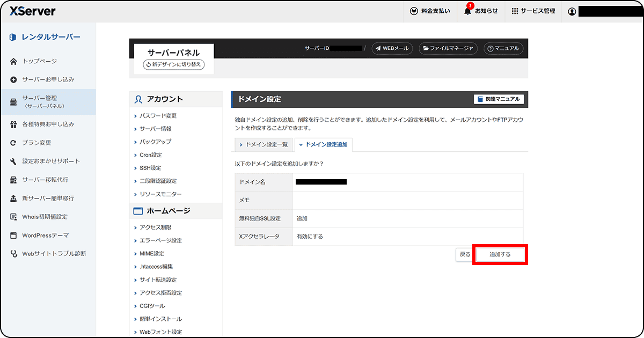Open ファイルマネージャ button
644x338 pixels.
448,48
